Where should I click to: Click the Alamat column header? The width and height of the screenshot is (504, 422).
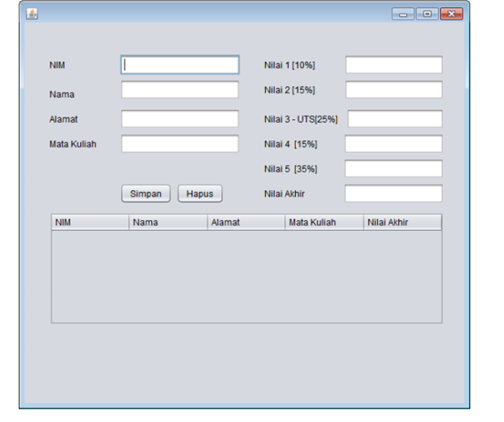coord(246,222)
